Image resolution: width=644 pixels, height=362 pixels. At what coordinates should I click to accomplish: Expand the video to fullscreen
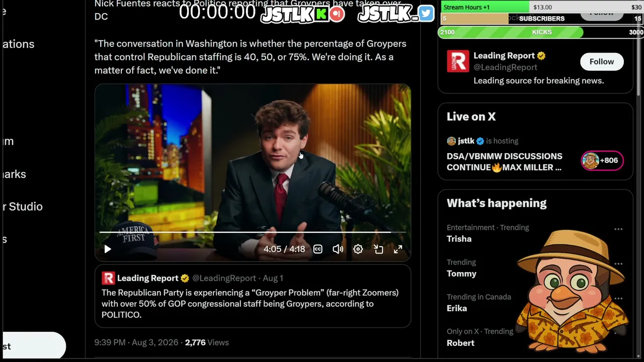398,249
